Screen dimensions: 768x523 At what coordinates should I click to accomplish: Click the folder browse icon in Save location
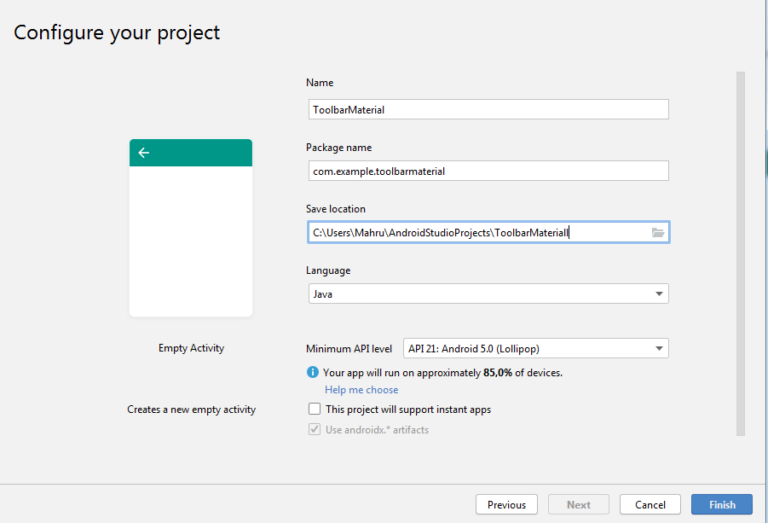pos(658,232)
